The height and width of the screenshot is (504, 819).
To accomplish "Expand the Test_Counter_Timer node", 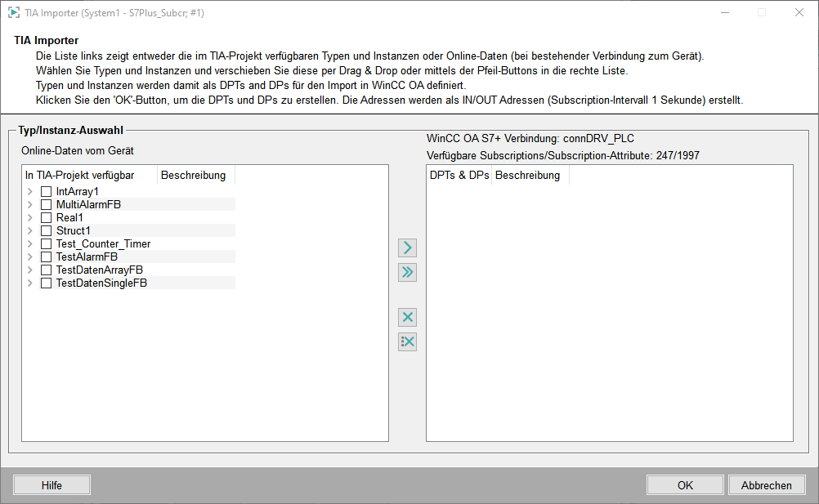I will pyautogui.click(x=29, y=243).
